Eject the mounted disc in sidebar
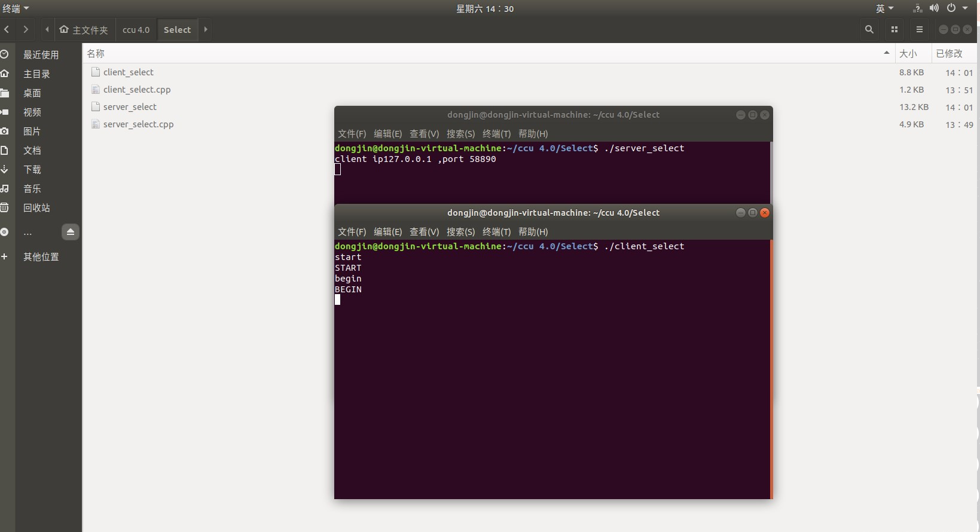The width and height of the screenshot is (980, 532). [x=71, y=232]
